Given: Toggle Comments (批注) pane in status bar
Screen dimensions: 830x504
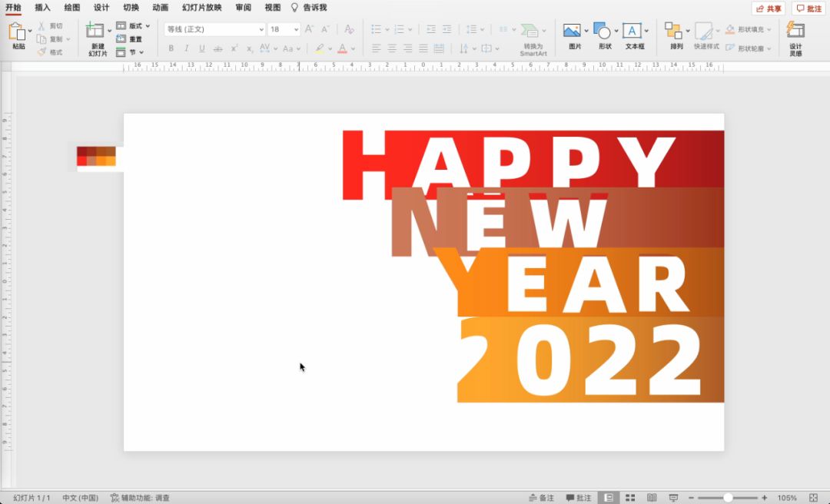Looking at the screenshot, I should coord(579,498).
